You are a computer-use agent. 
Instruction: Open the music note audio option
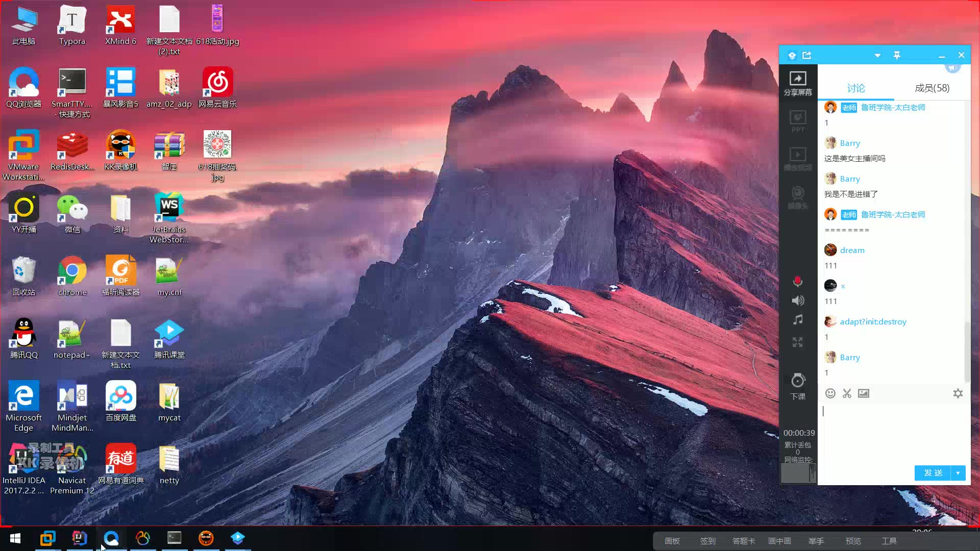point(798,320)
